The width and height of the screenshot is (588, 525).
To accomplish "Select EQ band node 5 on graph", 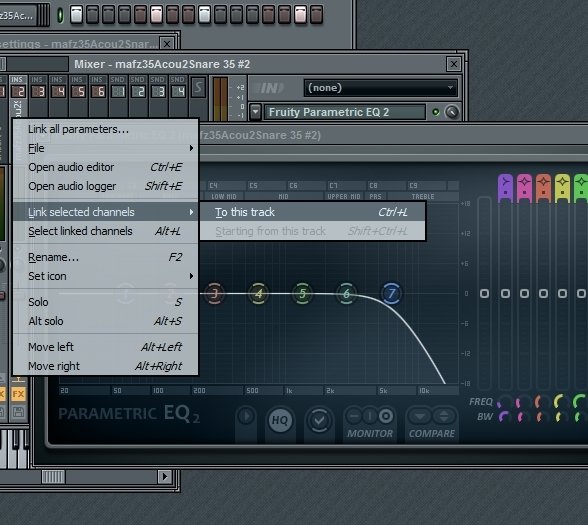I will (x=302, y=293).
